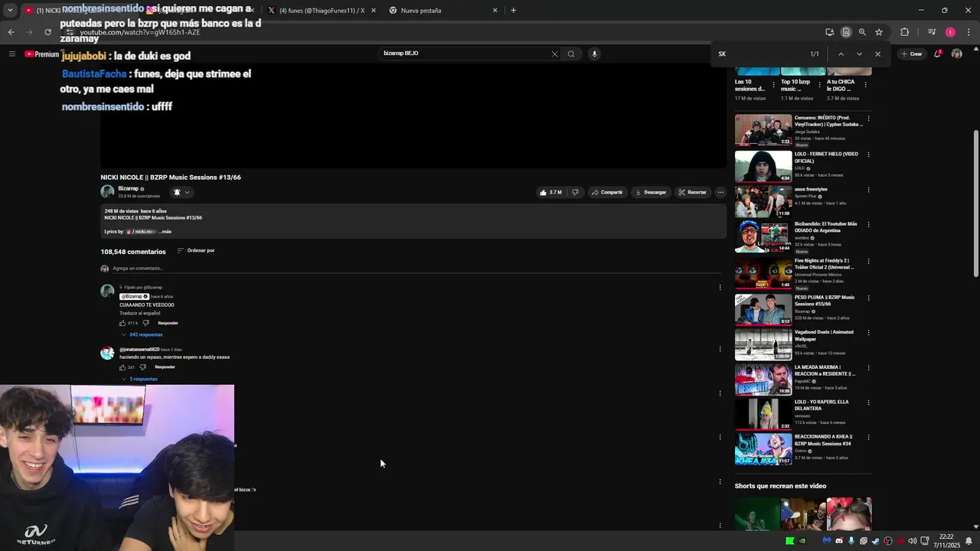
Task: Go to next find-in-page match
Action: point(859,54)
